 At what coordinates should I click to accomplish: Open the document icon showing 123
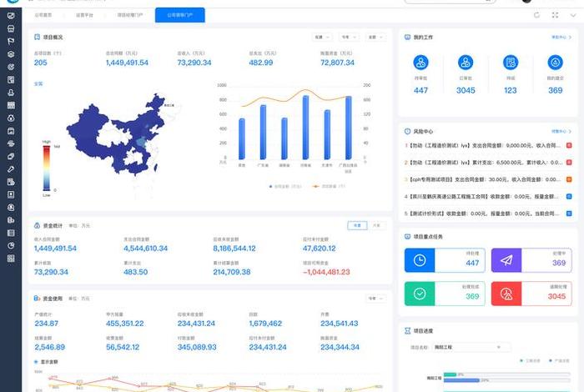tap(511, 63)
